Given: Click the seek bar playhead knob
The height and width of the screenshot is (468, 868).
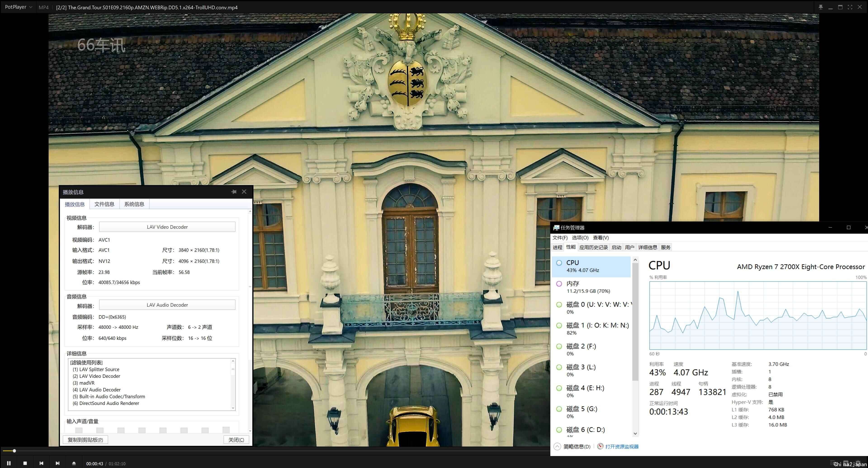Looking at the screenshot, I should click(x=14, y=451).
